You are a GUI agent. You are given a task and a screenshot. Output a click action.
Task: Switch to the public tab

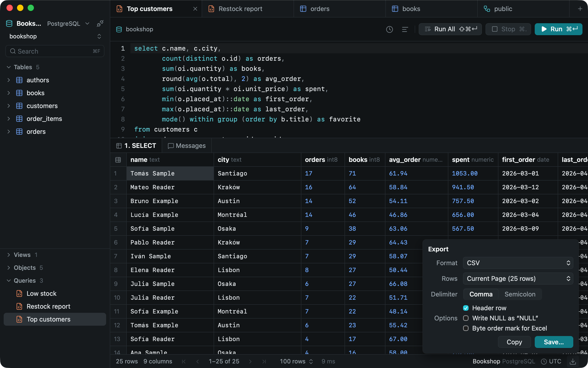523,9
